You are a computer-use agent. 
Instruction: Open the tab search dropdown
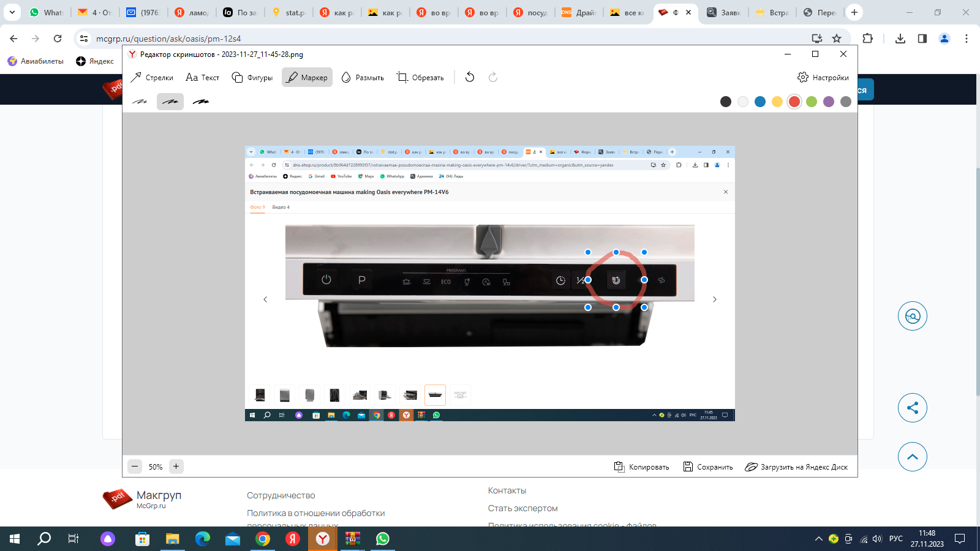tap(12, 12)
